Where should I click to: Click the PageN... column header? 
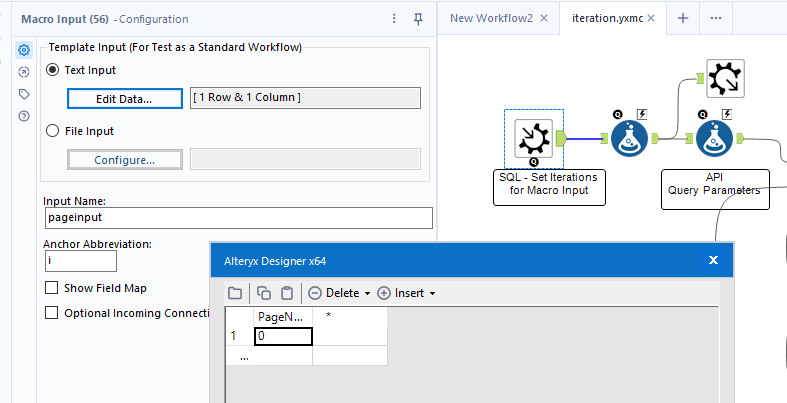[x=284, y=317]
